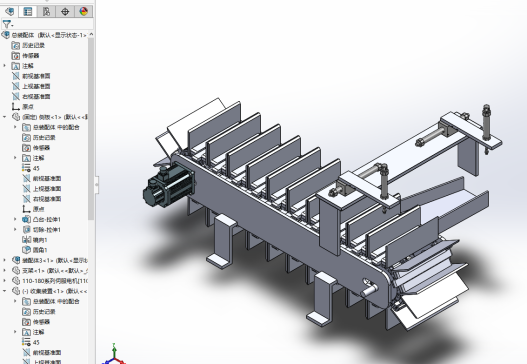Open the DimXpertManager crosshair tab
The height and width of the screenshot is (364, 527).
pos(65,12)
